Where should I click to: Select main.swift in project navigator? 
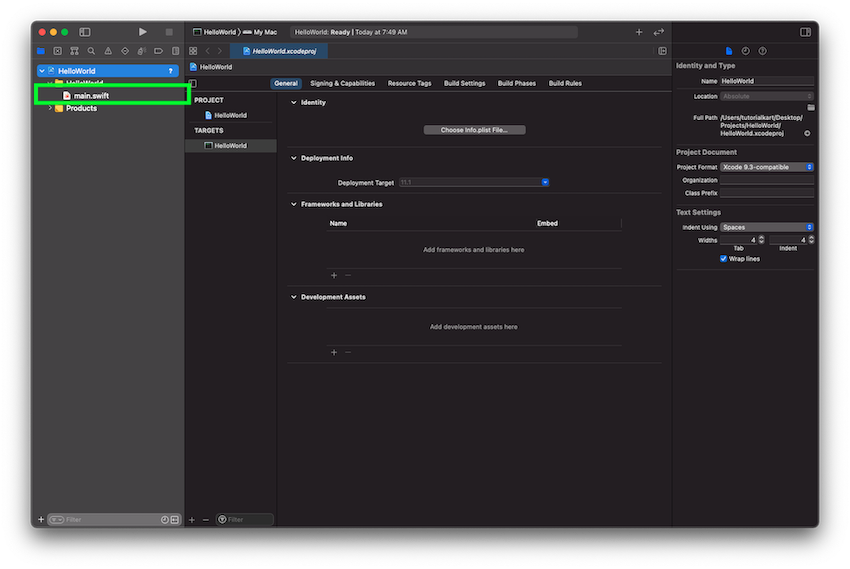(x=91, y=95)
